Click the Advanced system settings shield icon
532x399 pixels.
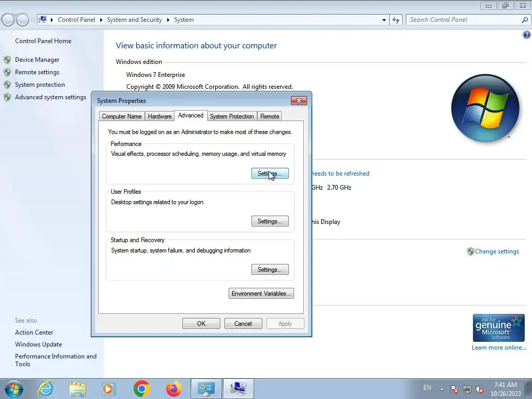[7, 97]
